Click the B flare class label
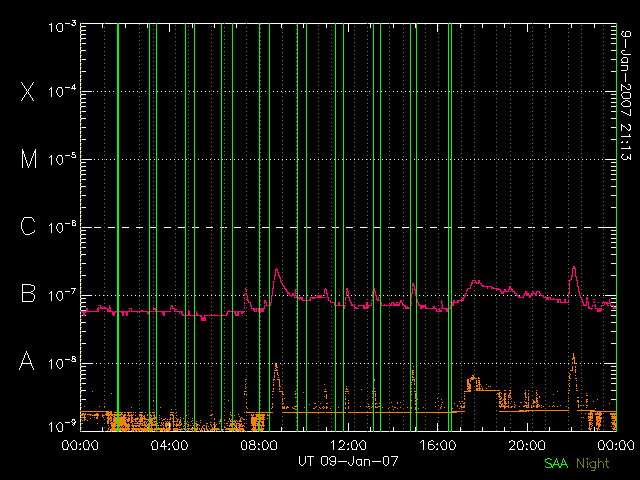Image resolution: width=640 pixels, height=480 pixels. pyautogui.click(x=28, y=293)
